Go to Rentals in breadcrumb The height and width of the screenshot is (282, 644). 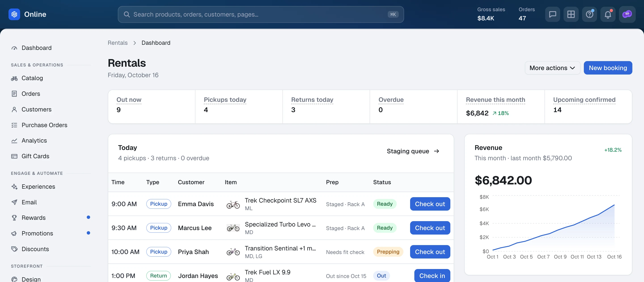(x=117, y=43)
